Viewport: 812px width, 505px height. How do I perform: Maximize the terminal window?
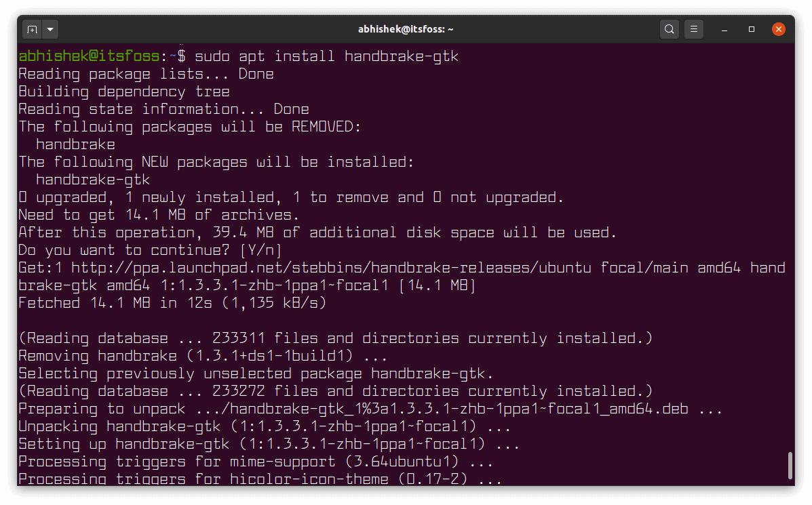tap(752, 29)
